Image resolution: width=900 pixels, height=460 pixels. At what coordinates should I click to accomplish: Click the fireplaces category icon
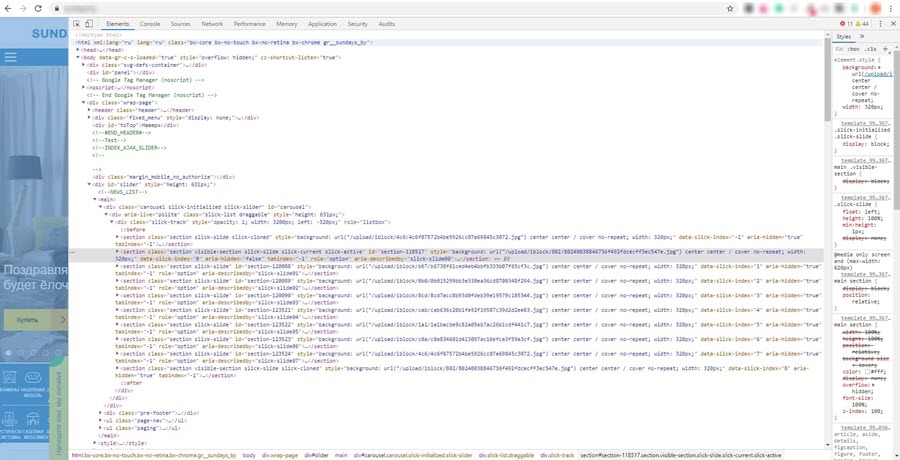point(9,377)
